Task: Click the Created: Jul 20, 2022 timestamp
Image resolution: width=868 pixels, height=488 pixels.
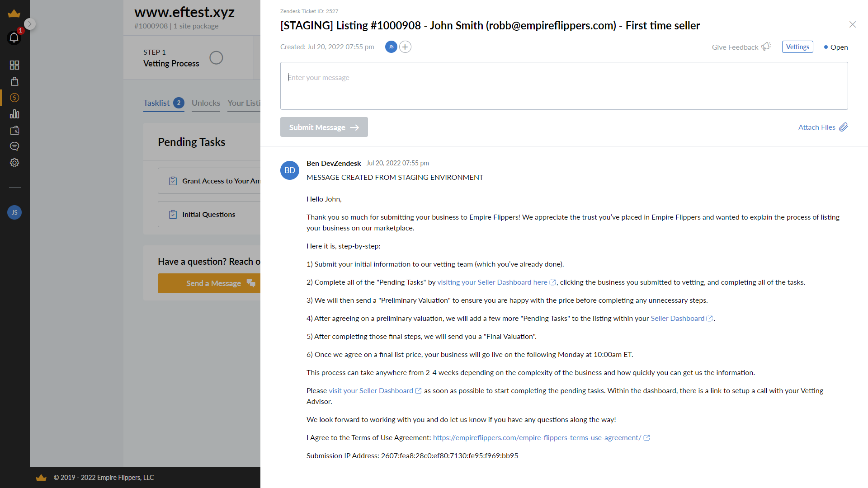Action: click(327, 47)
